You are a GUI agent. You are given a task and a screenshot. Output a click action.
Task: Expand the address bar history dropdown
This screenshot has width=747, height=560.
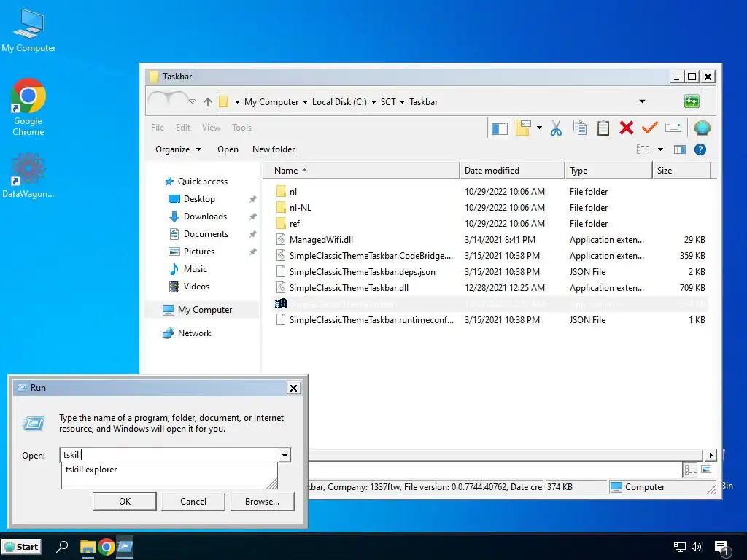coord(642,101)
